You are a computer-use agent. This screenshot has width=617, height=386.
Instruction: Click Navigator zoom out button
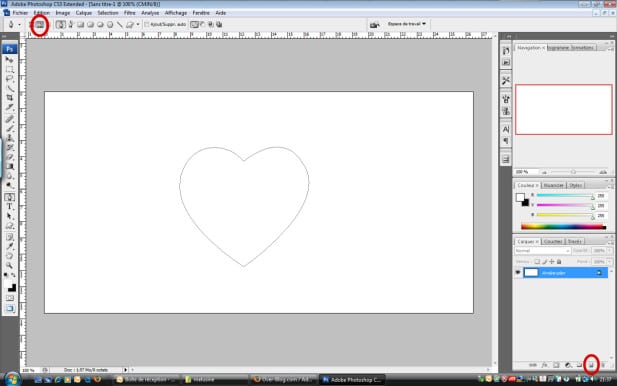click(x=545, y=172)
